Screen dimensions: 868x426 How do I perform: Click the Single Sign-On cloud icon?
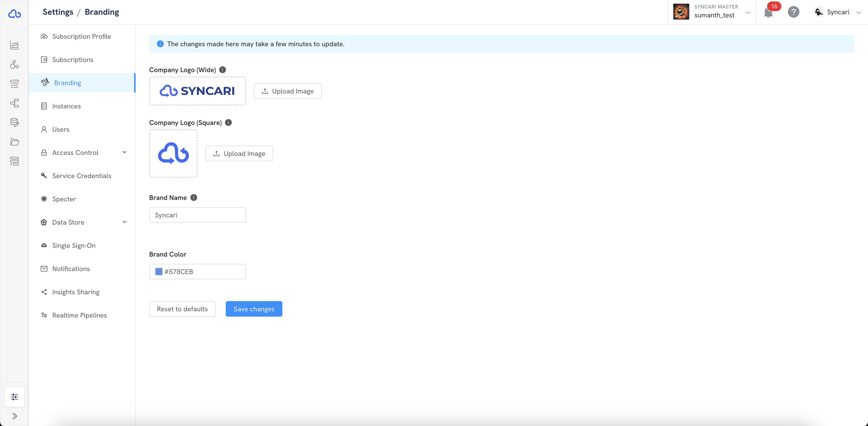(44, 245)
